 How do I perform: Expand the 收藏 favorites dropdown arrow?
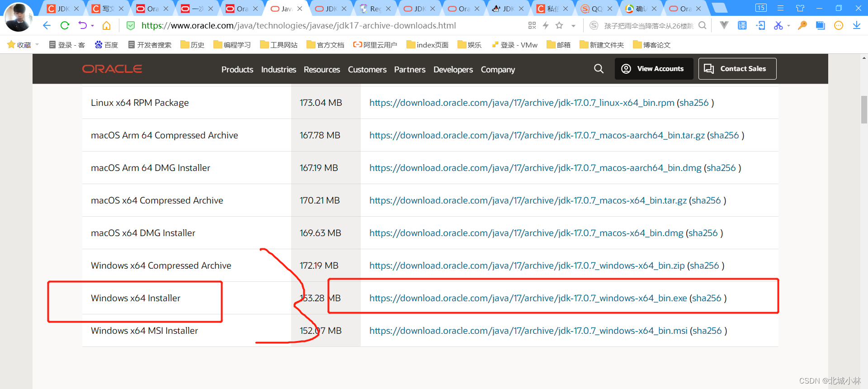pyautogui.click(x=37, y=44)
